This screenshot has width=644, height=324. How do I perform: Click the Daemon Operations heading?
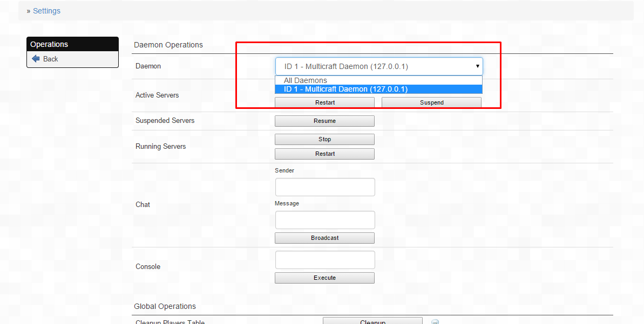pos(168,45)
